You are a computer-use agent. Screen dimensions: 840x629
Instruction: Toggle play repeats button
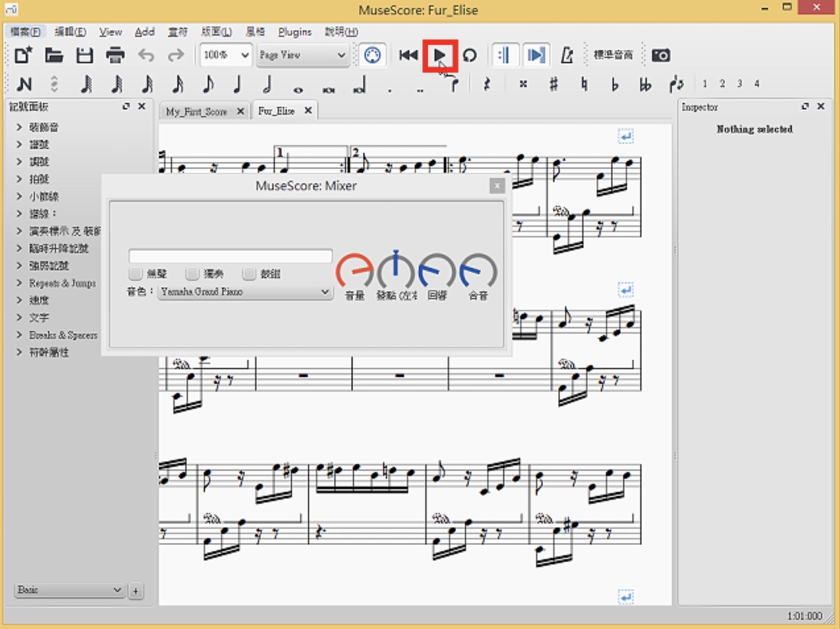point(504,55)
